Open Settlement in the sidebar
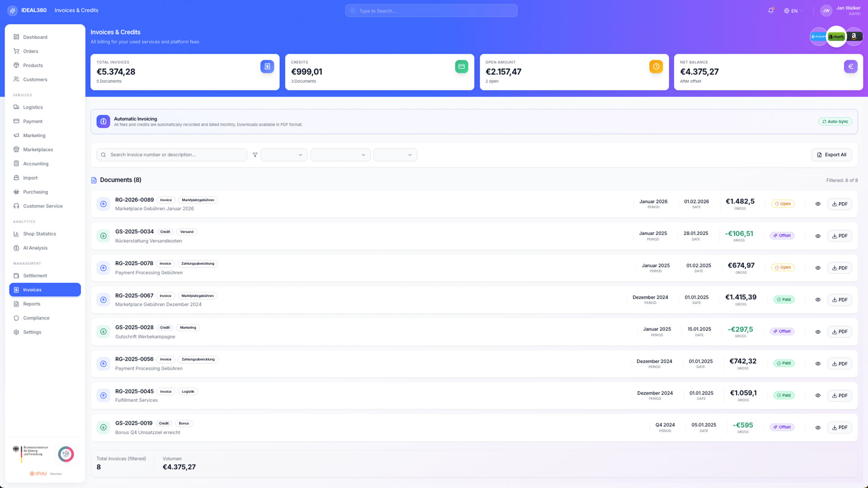 pos(35,276)
